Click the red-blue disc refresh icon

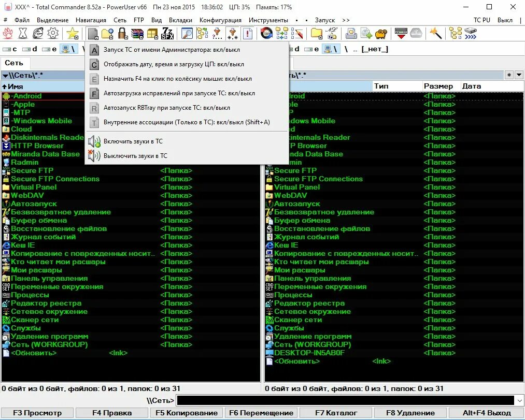(x=266, y=34)
